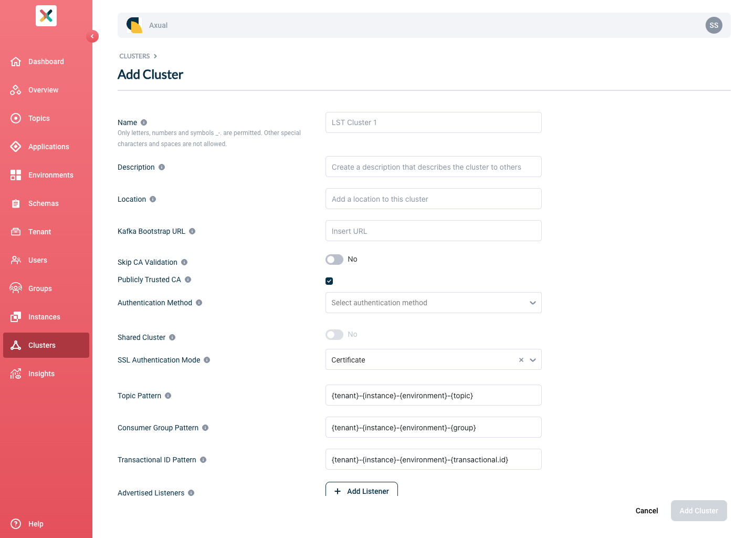Screen dimensions: 756x538
Task: Click the Add Cluster submit button
Action: click(x=699, y=511)
